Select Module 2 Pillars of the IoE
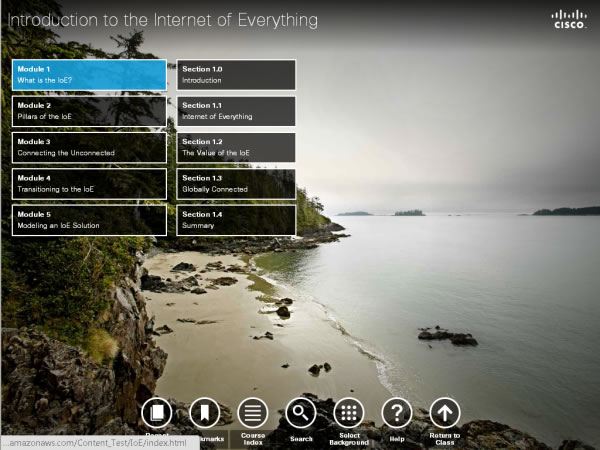This screenshot has width=600, height=450. coord(89,111)
